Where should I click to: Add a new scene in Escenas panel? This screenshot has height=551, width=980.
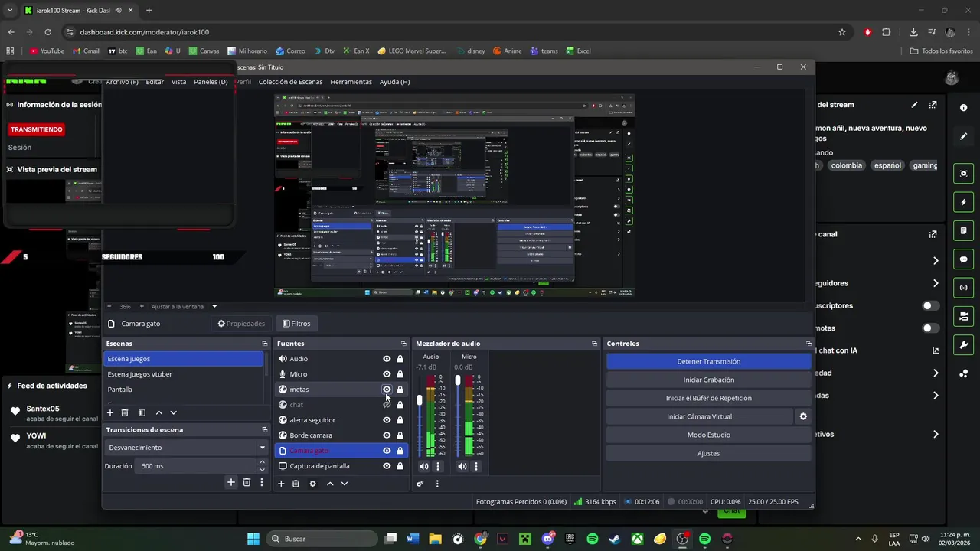click(109, 412)
